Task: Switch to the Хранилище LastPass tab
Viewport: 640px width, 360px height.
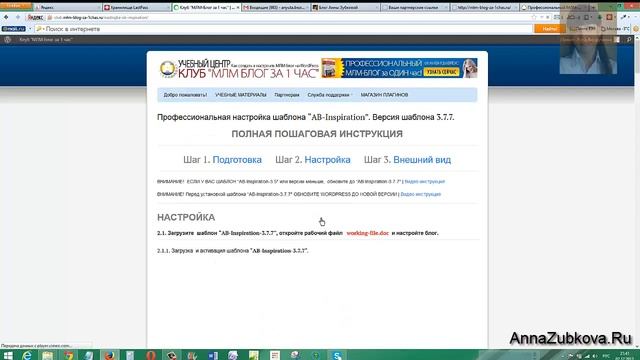Action: 136,7
